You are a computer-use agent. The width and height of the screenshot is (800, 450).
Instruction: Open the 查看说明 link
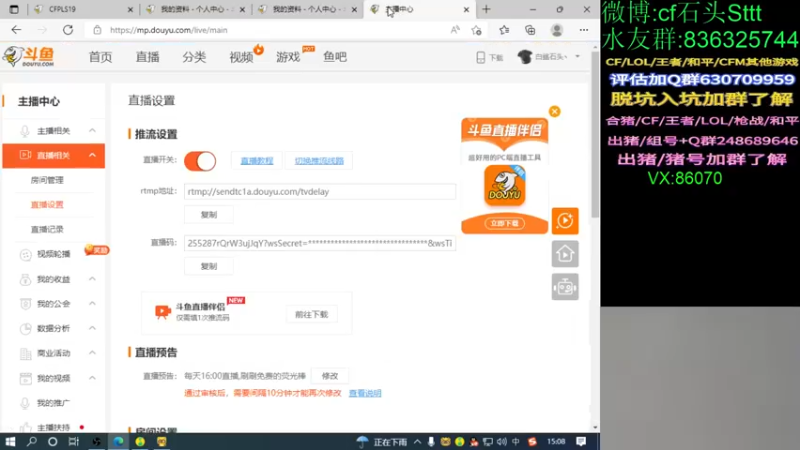365,393
